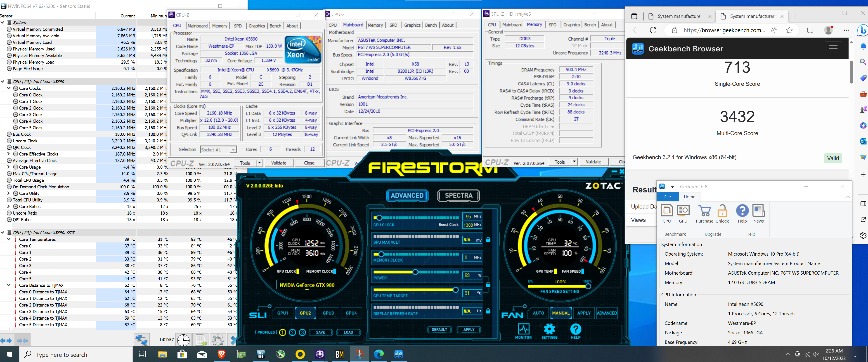The image size is (868, 362).
Task: Open FireStorm HELP question mark icon
Action: pyautogui.click(x=575, y=331)
